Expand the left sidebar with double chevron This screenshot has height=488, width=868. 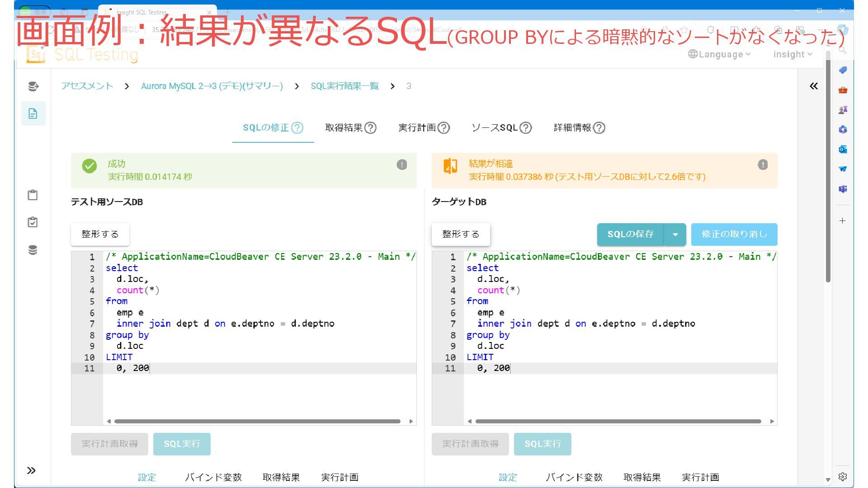click(x=31, y=470)
